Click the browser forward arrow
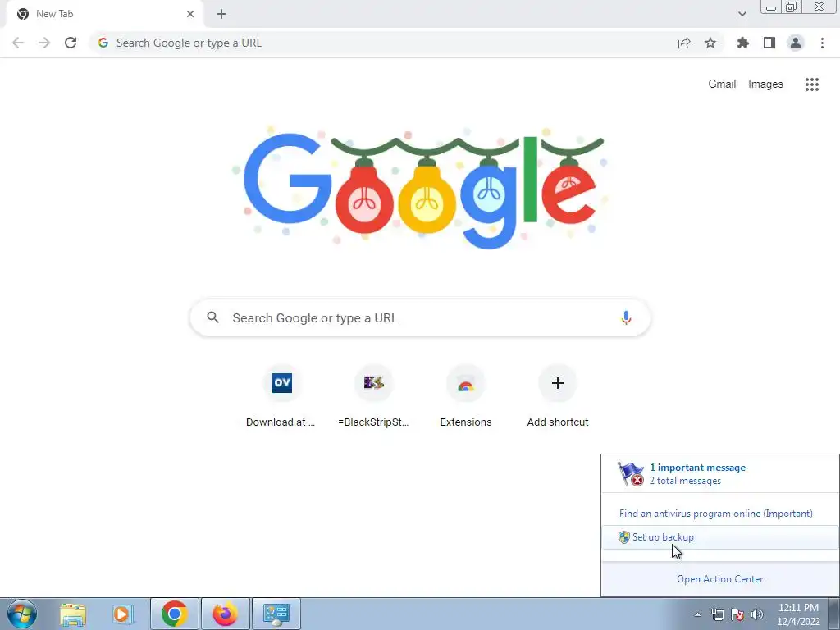Screen dimensions: 840x630 click(x=44, y=43)
